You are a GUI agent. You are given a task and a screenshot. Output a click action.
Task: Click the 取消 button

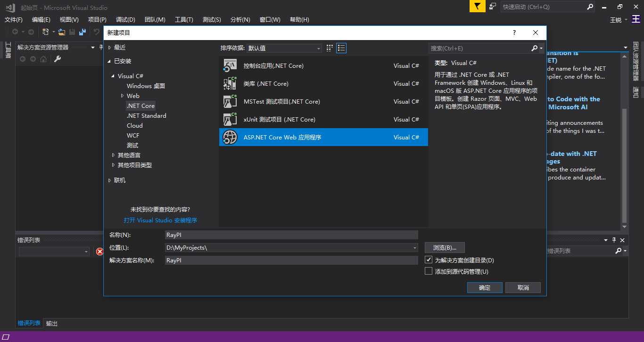[x=523, y=287]
